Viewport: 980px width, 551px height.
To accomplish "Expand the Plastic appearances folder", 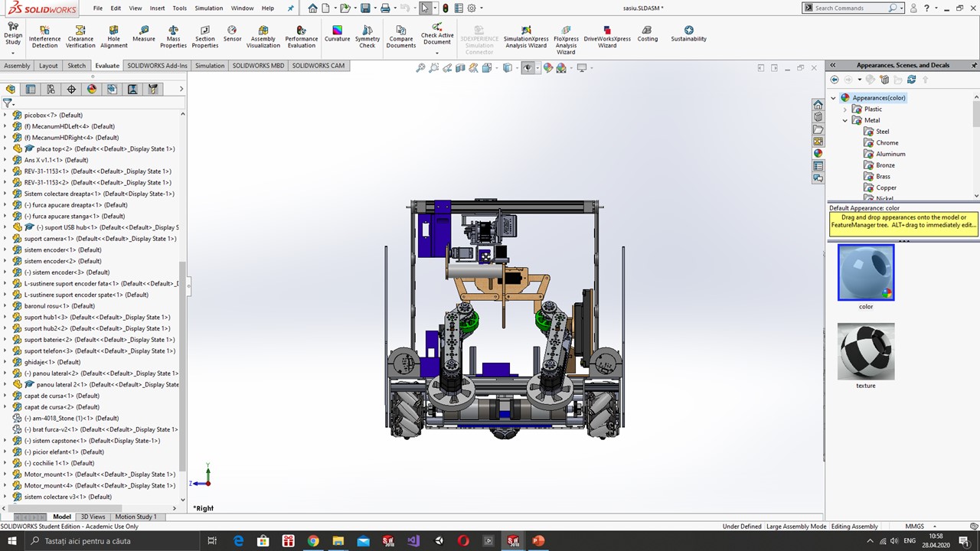I will [845, 109].
